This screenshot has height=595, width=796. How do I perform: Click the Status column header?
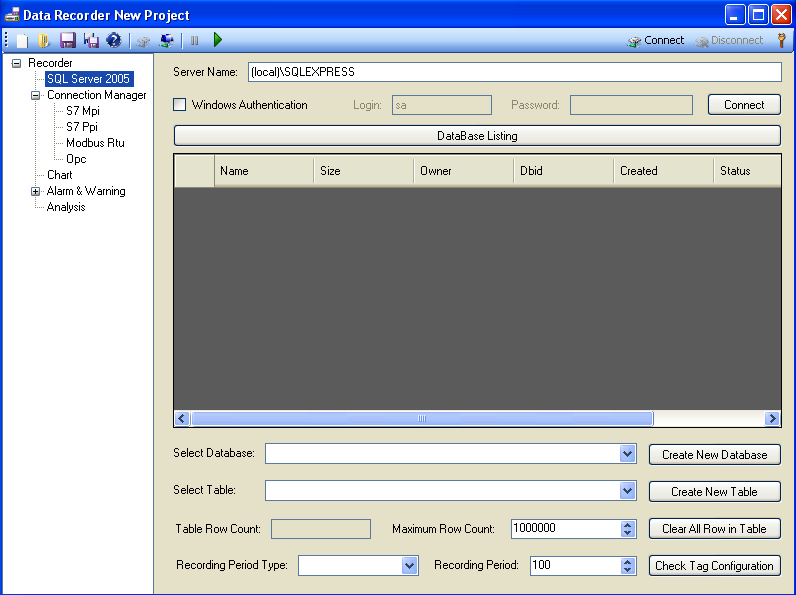(x=747, y=171)
